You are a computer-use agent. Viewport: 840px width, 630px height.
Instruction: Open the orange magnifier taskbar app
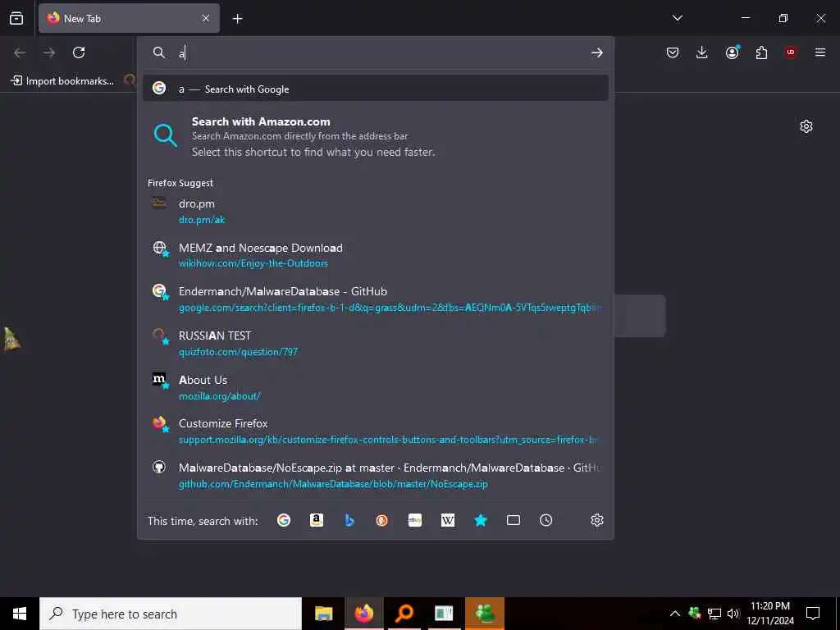click(404, 614)
